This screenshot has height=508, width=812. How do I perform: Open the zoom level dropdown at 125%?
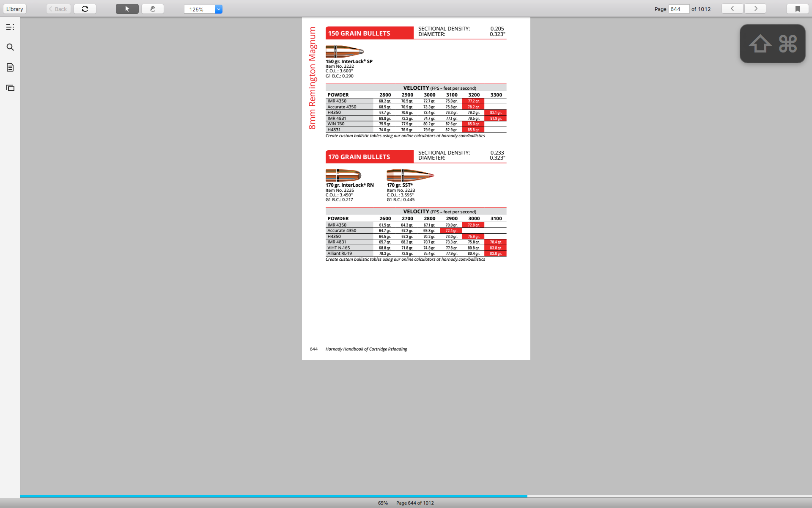click(x=220, y=9)
